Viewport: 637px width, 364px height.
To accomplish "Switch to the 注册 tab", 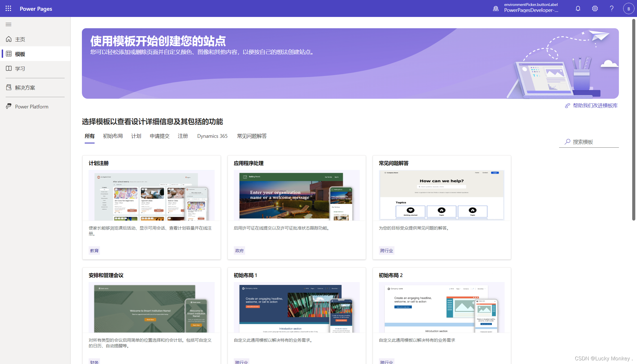I will [183, 136].
